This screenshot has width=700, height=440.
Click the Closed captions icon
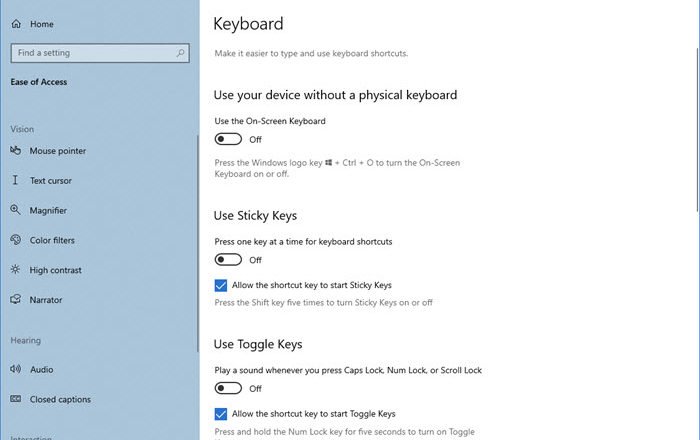click(x=16, y=400)
